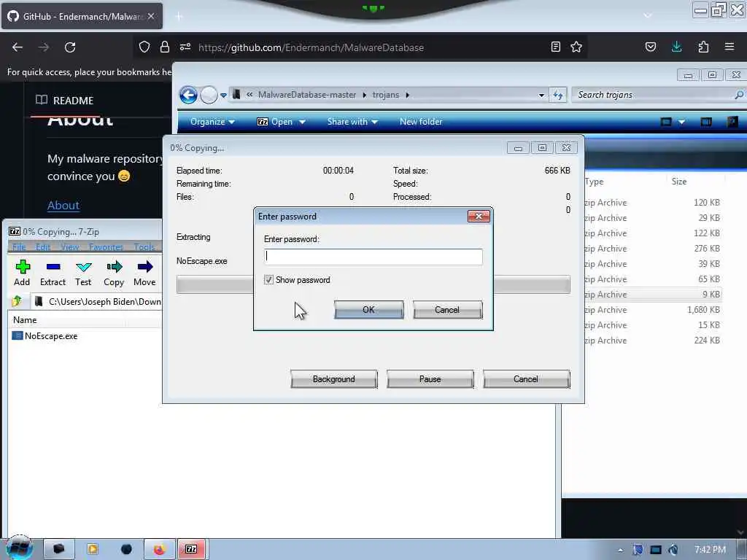Expand the Open dropdown arrow in Explorer
Viewport: 747px width, 560px height.
302,122
